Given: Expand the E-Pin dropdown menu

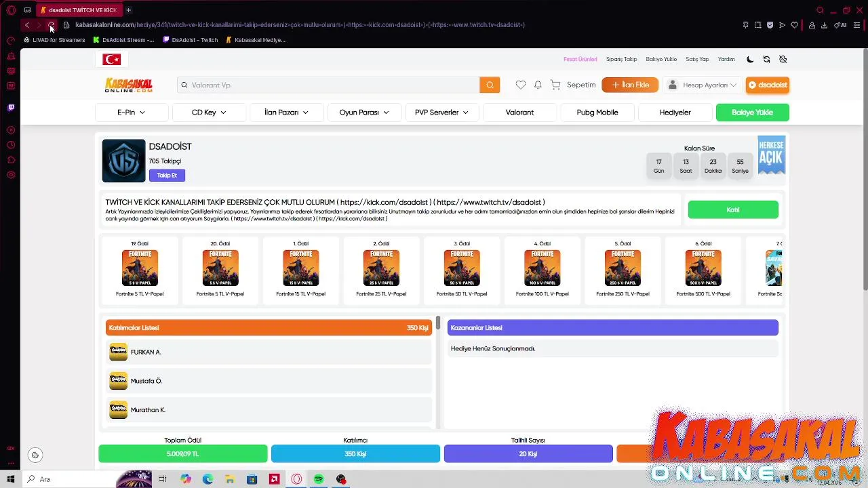Looking at the screenshot, I should pos(131,113).
